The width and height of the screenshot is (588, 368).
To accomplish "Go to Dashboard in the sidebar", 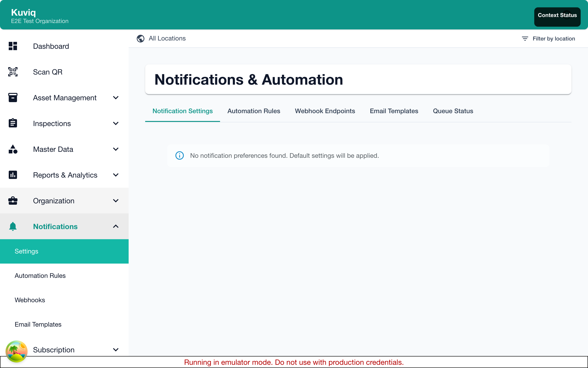I will point(64,46).
